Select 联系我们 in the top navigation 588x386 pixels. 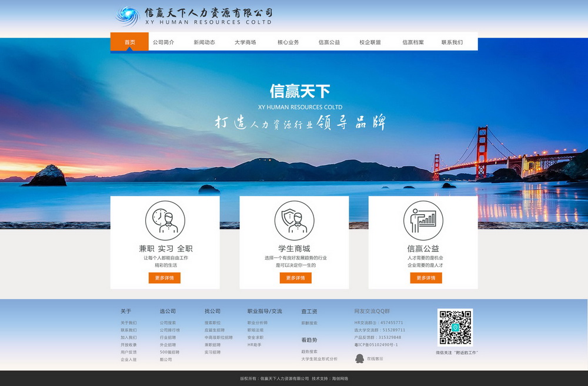point(452,42)
